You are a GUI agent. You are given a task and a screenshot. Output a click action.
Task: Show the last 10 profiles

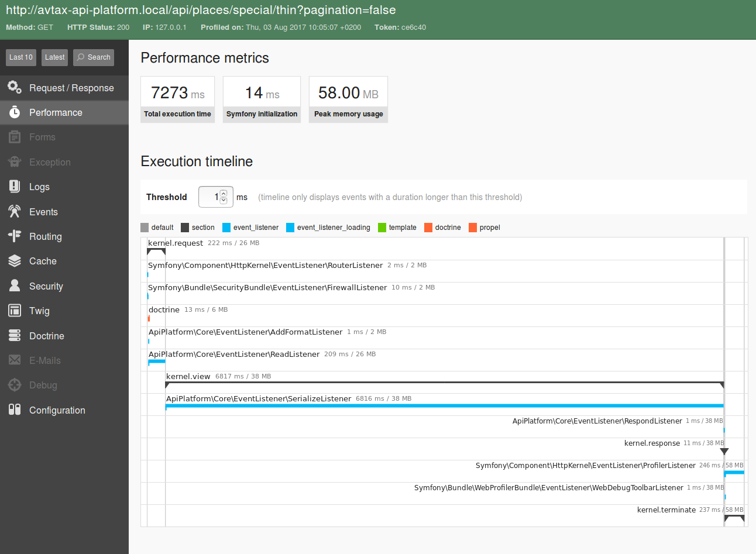20,57
